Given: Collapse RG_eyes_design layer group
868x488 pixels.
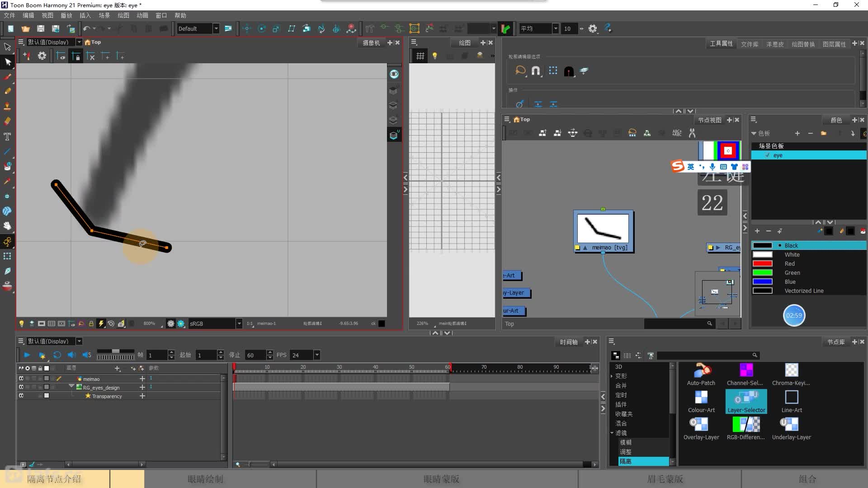Looking at the screenshot, I should [x=71, y=387].
